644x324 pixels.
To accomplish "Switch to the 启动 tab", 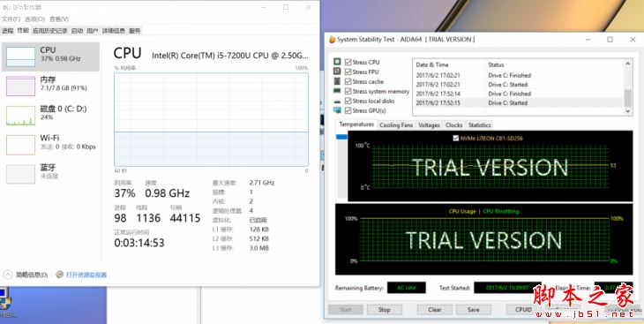I will point(77,31).
